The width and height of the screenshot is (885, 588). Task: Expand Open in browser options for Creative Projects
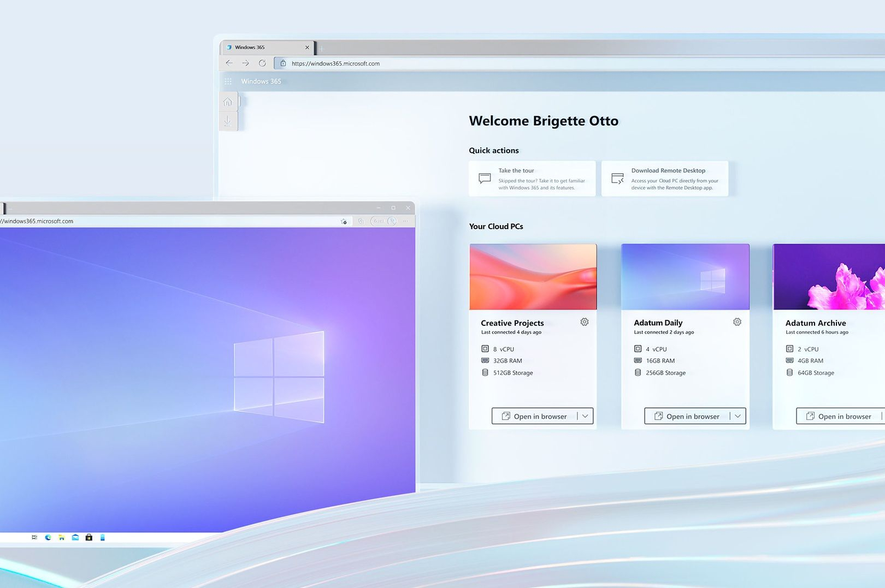(x=585, y=416)
